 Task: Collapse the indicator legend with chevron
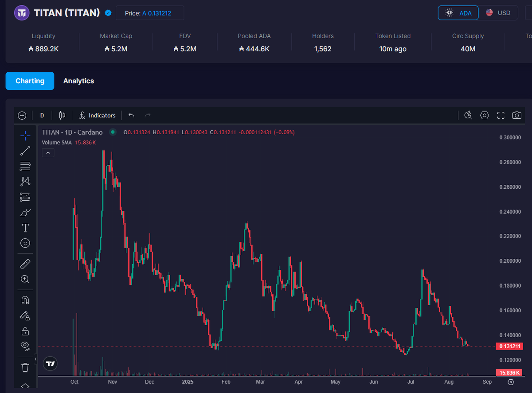[x=48, y=153]
